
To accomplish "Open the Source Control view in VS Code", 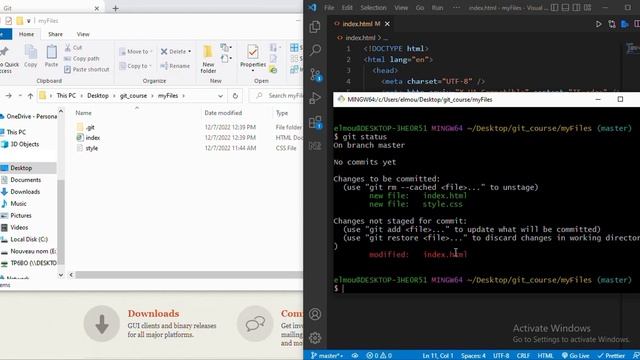I will click(316, 75).
